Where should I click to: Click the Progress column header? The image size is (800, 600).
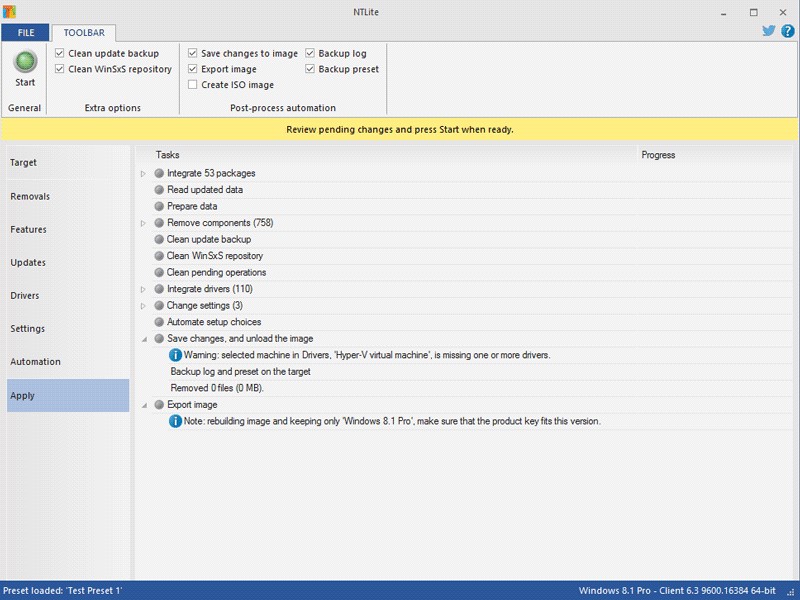click(658, 155)
